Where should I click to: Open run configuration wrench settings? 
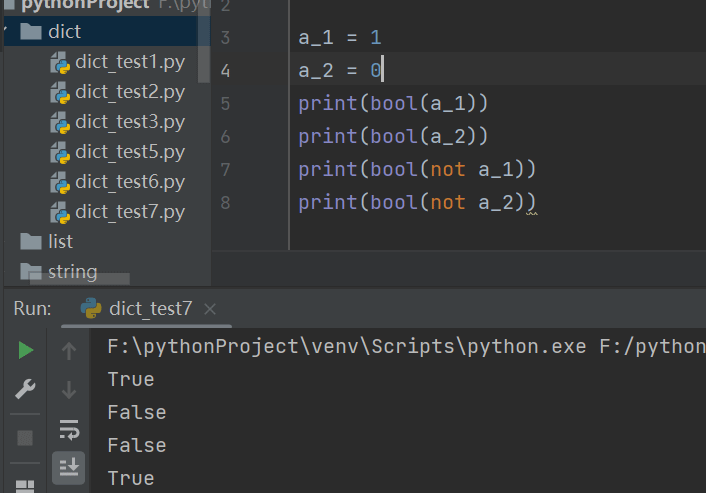click(26, 390)
